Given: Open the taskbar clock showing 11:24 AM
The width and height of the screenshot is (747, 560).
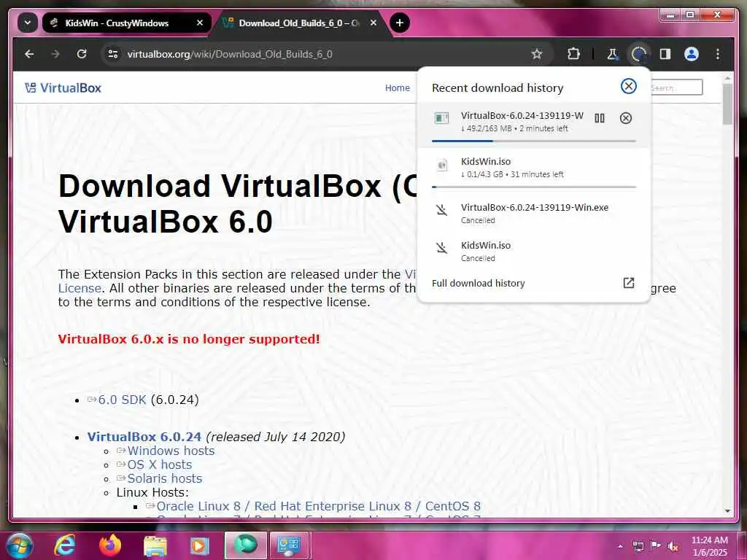Looking at the screenshot, I should click(709, 546).
